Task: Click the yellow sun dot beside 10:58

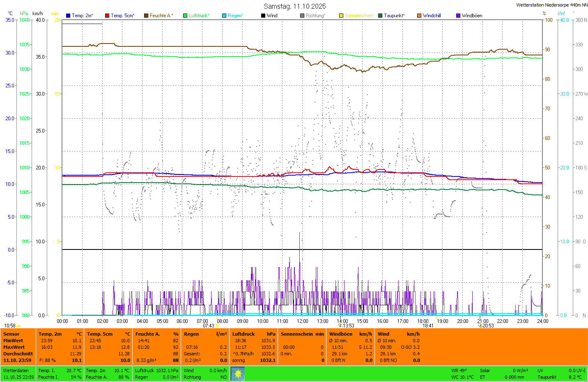Action: [18, 326]
